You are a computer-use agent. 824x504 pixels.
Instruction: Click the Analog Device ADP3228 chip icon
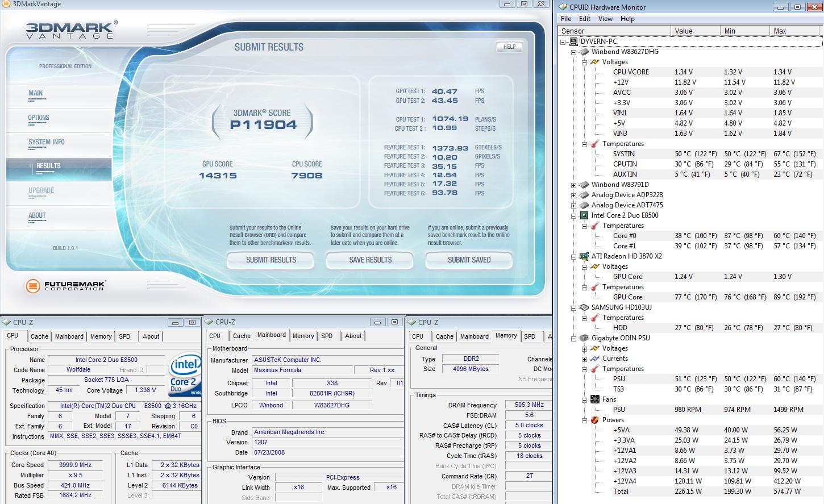pyautogui.click(x=584, y=195)
